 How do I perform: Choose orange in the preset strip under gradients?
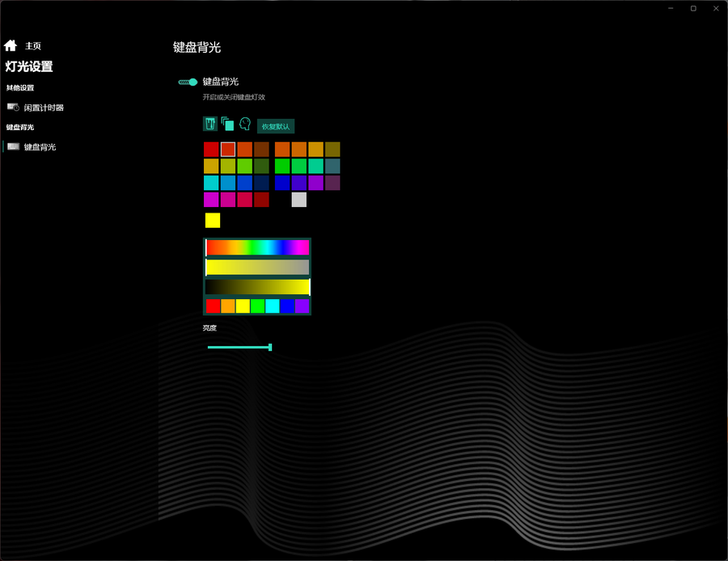tap(228, 306)
